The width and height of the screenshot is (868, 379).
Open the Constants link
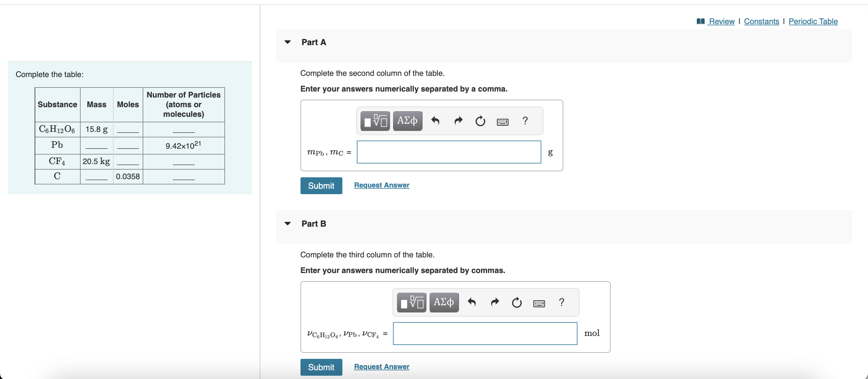pyautogui.click(x=761, y=22)
